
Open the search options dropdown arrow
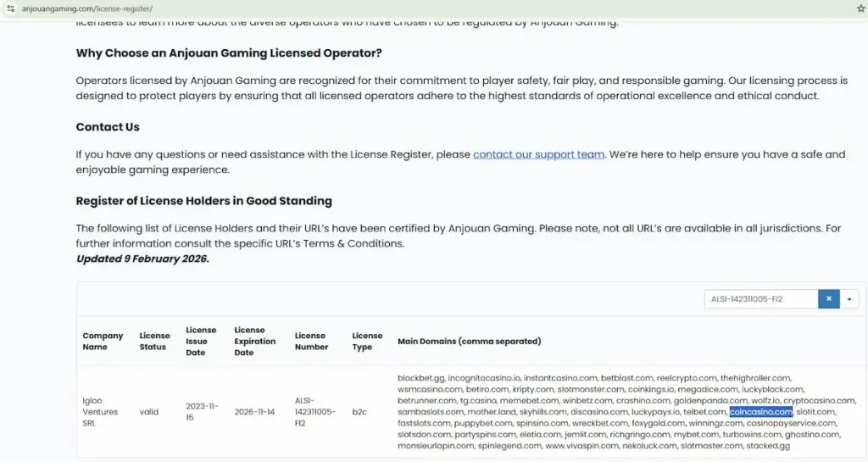pos(849,298)
